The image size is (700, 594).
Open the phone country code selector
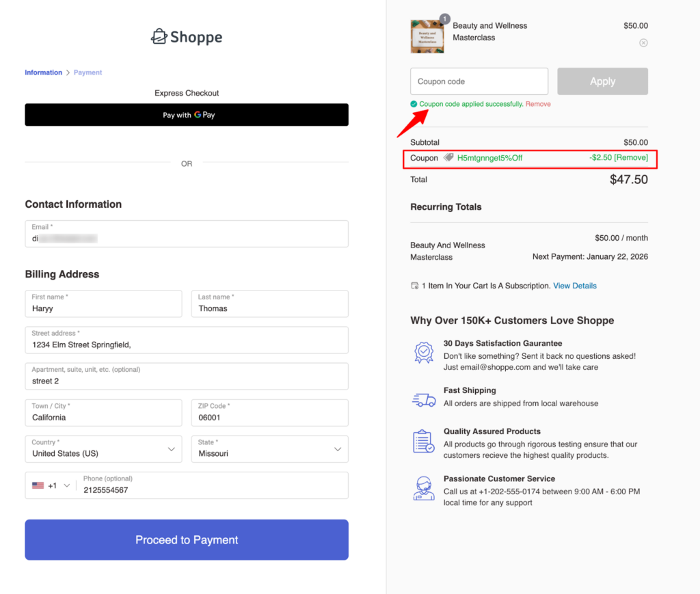[51, 485]
